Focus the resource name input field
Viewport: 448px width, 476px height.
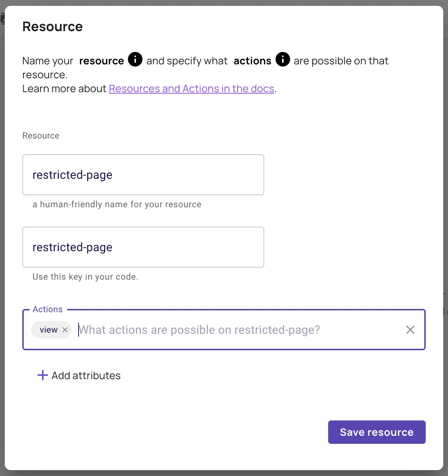(143, 175)
